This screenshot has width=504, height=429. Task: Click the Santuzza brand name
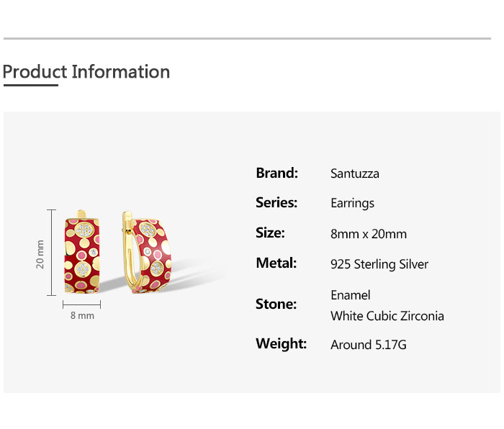pyautogui.click(x=355, y=173)
